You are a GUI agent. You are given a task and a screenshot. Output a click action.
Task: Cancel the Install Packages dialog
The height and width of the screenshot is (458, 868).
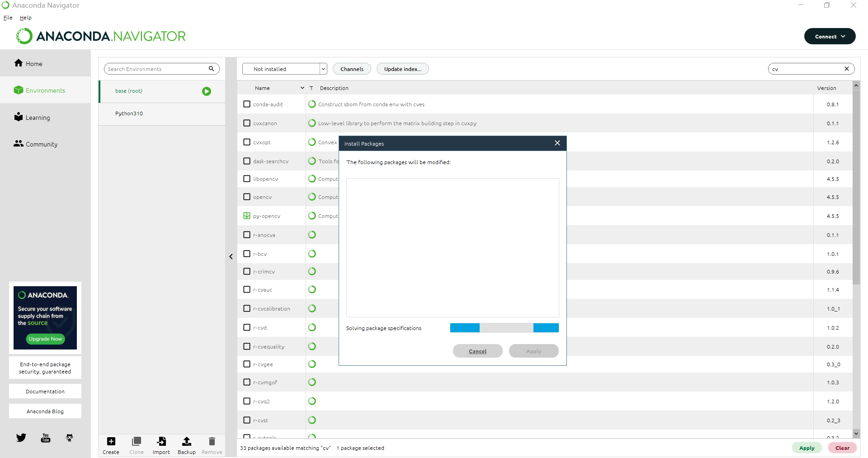point(477,351)
